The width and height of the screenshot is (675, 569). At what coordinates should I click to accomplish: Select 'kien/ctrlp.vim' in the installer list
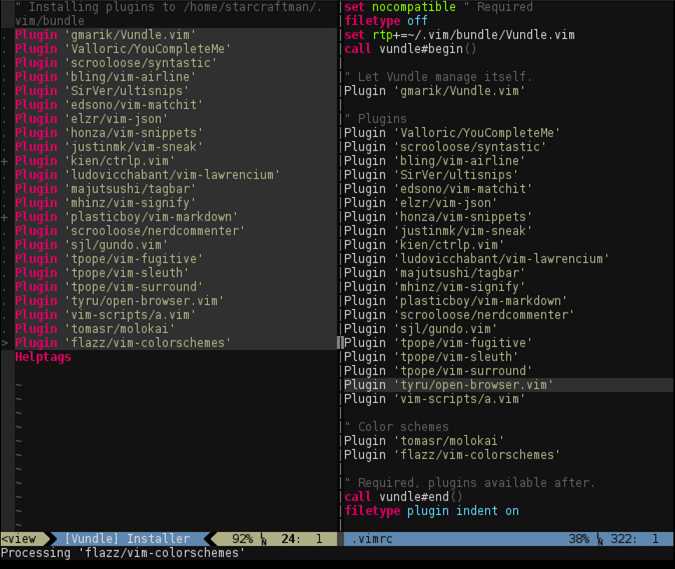tap(95, 161)
